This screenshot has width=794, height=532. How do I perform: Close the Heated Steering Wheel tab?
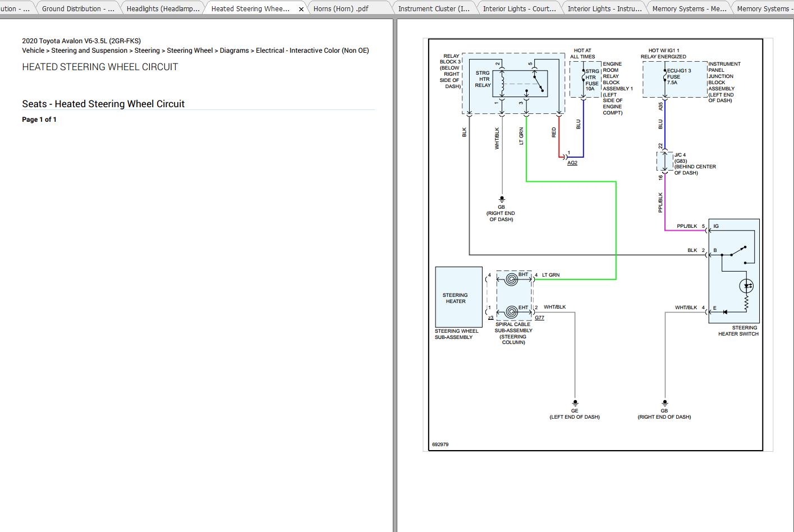point(301,9)
